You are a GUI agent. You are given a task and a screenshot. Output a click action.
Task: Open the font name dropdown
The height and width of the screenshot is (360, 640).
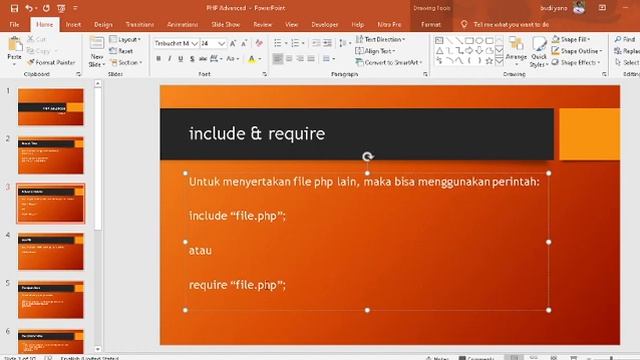pyautogui.click(x=195, y=43)
